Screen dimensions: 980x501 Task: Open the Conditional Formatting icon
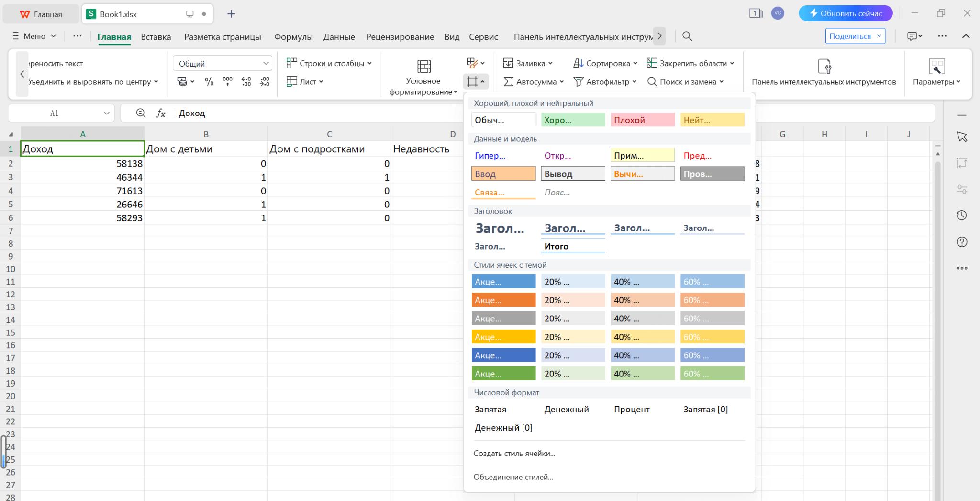pyautogui.click(x=423, y=67)
